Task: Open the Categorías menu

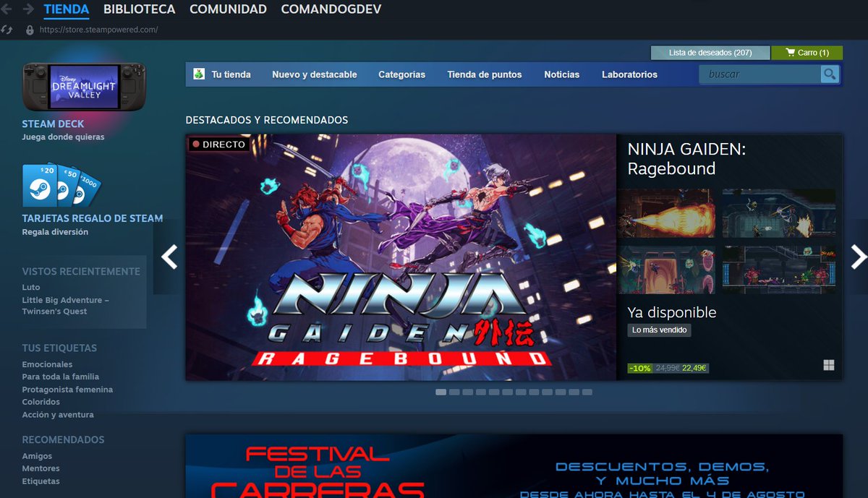Action: 401,74
